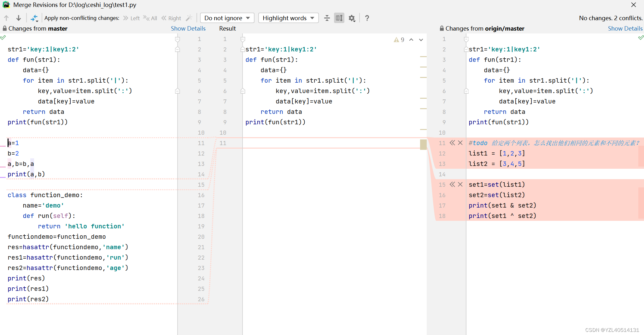Viewport: 644px width, 335px height.
Task: Apply non-conflicting changes from Left
Action: (132, 18)
